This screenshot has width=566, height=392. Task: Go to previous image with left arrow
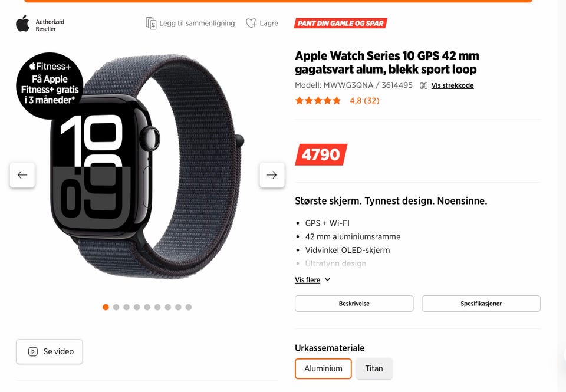coord(22,175)
